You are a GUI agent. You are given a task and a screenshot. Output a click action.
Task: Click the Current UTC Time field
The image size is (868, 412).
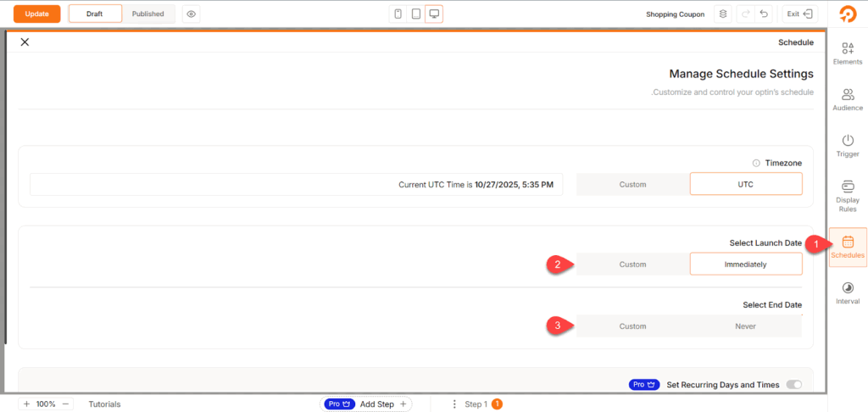(x=296, y=185)
